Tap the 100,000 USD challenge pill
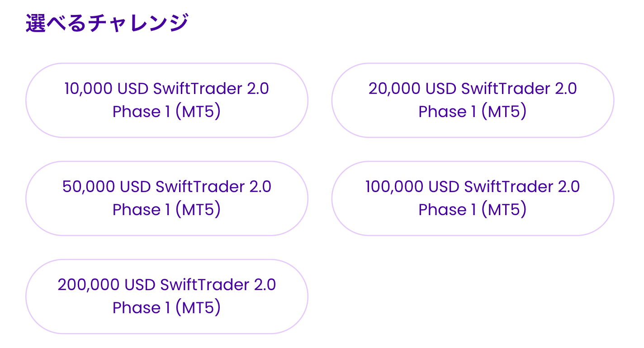This screenshot has height=348, width=644. (x=473, y=198)
